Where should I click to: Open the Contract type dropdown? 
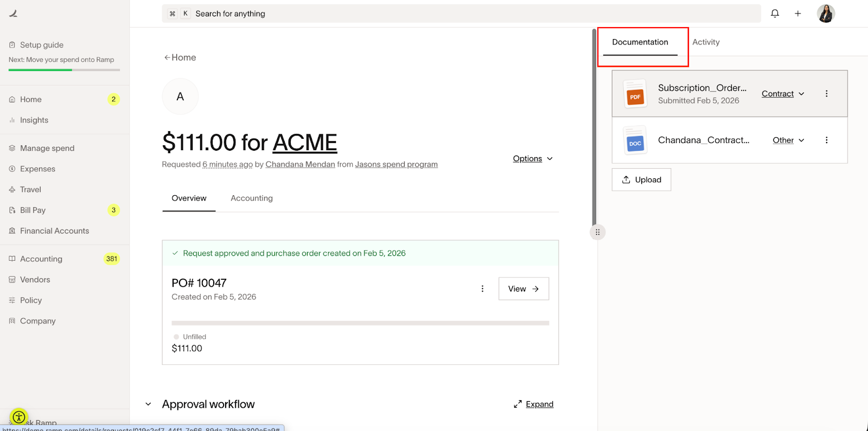click(782, 94)
